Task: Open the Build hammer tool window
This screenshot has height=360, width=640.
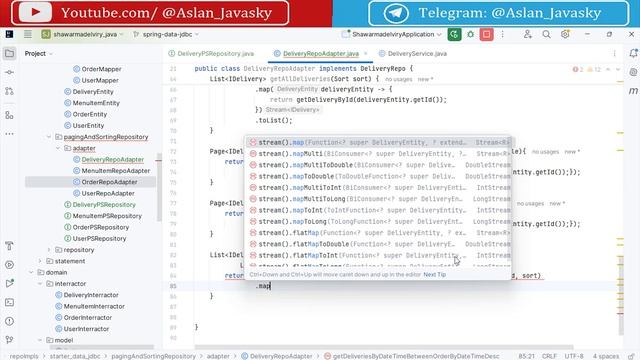Action: 9,246
